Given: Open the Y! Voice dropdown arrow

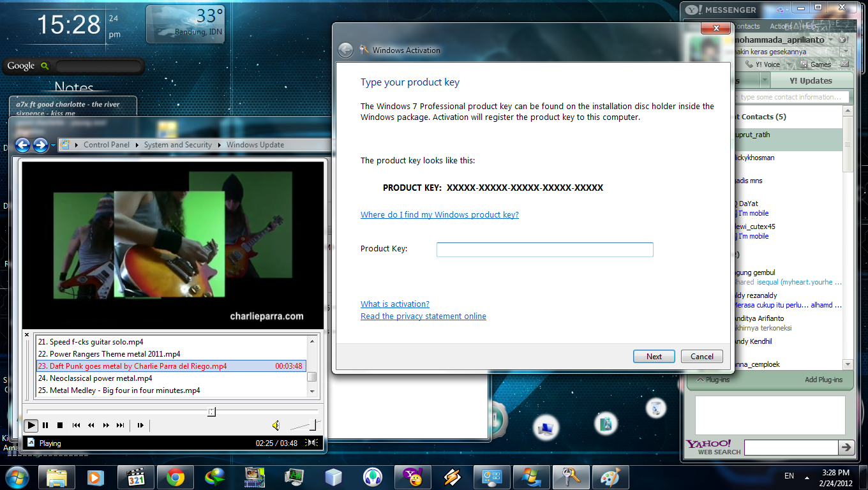Looking at the screenshot, I should (788, 64).
